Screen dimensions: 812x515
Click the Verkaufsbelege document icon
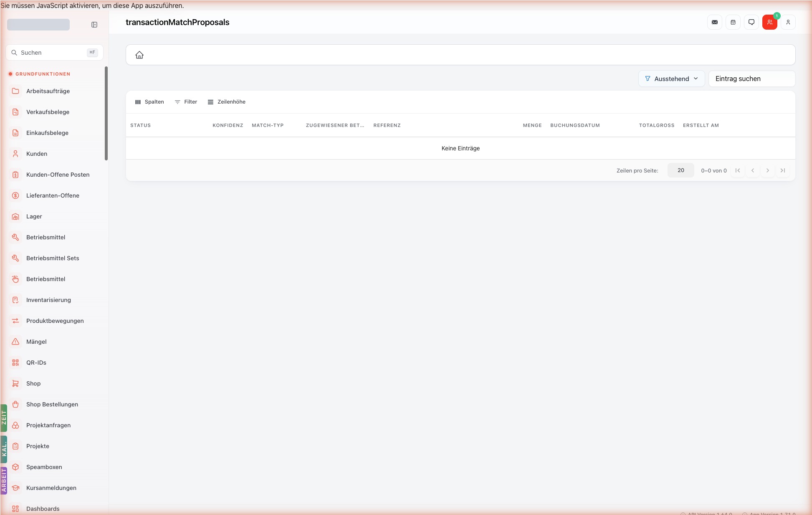coord(15,112)
